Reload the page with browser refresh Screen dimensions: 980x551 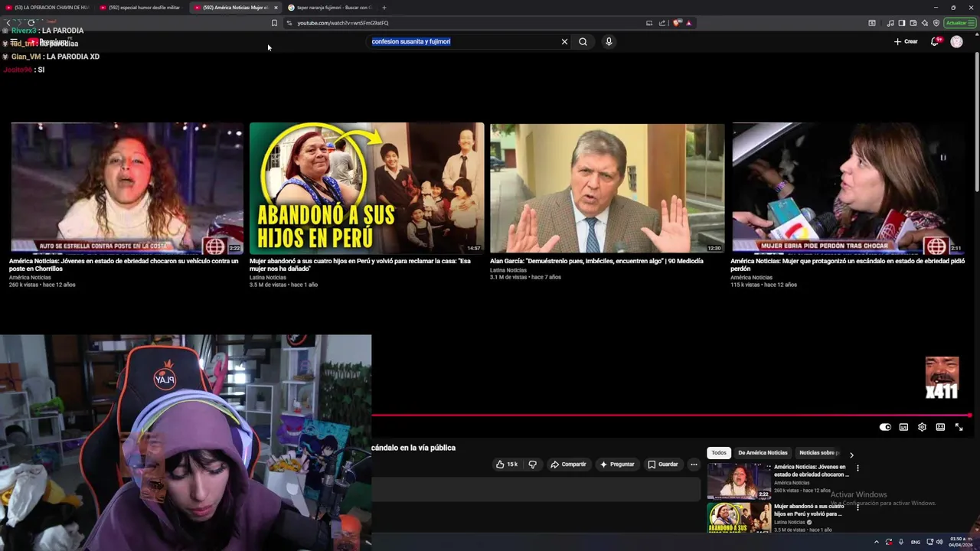pos(31,23)
